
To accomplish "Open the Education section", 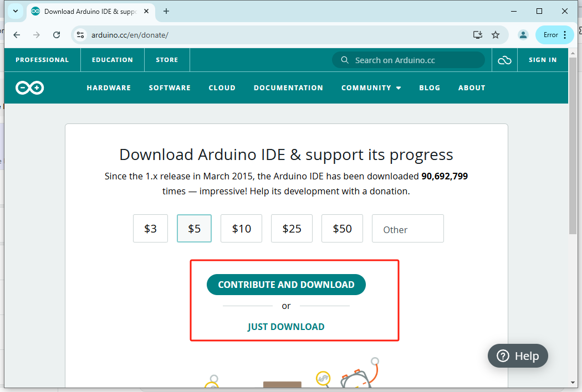I will [113, 60].
